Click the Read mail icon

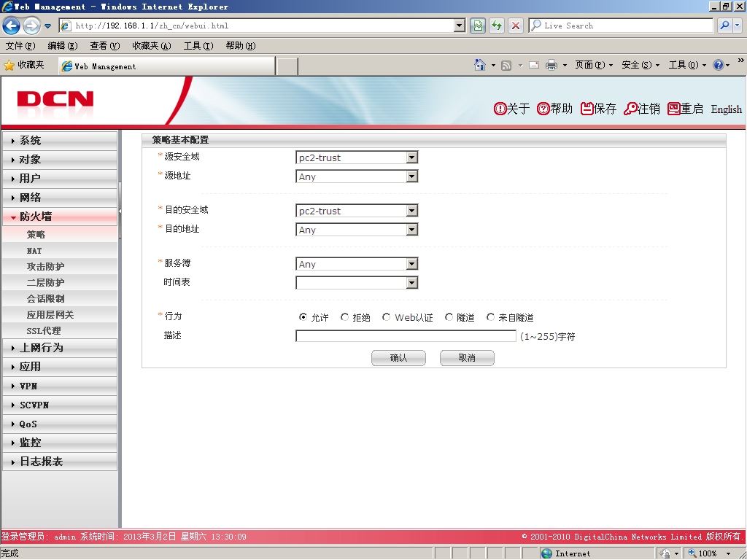pos(534,65)
